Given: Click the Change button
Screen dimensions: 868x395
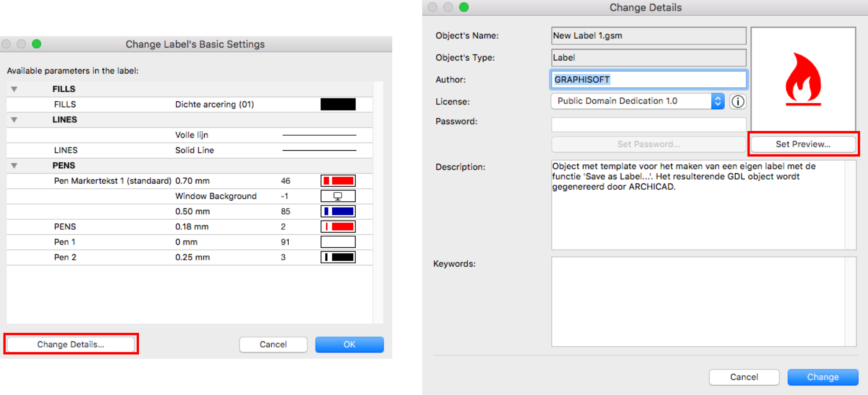Looking at the screenshot, I should point(823,377).
